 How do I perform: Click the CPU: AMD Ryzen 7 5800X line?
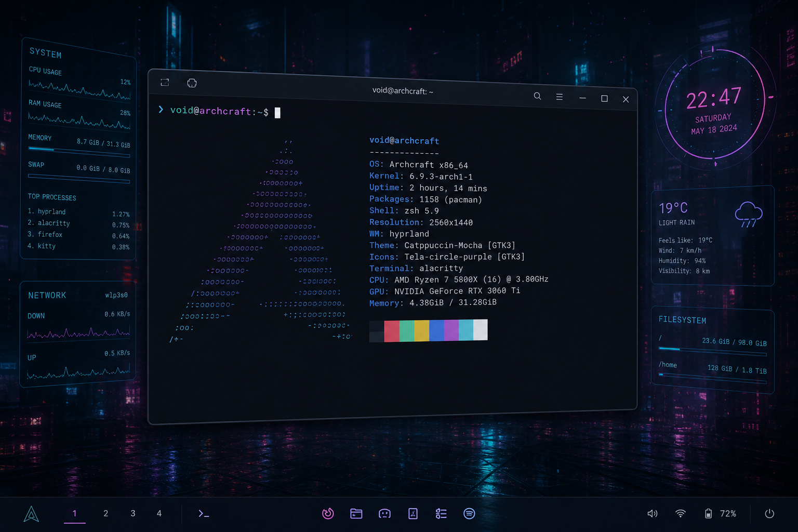click(x=459, y=280)
